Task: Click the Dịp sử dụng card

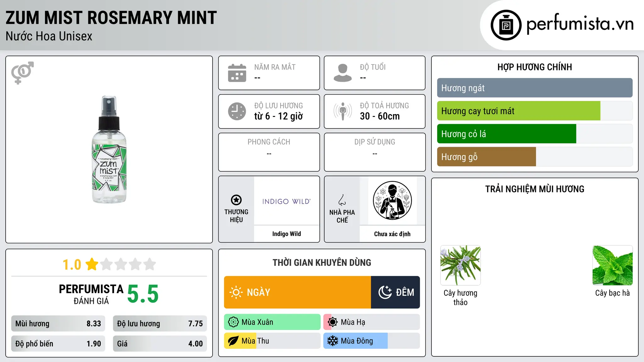Action: point(375,152)
